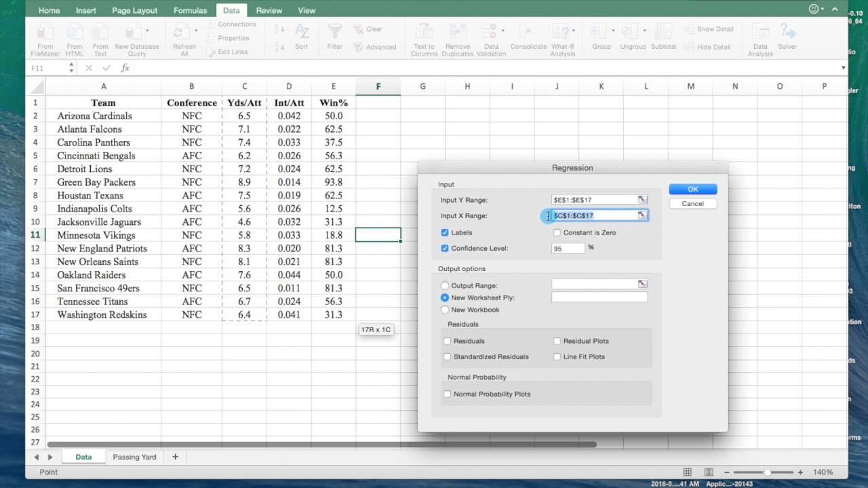Open Text to Columns tool

(424, 33)
